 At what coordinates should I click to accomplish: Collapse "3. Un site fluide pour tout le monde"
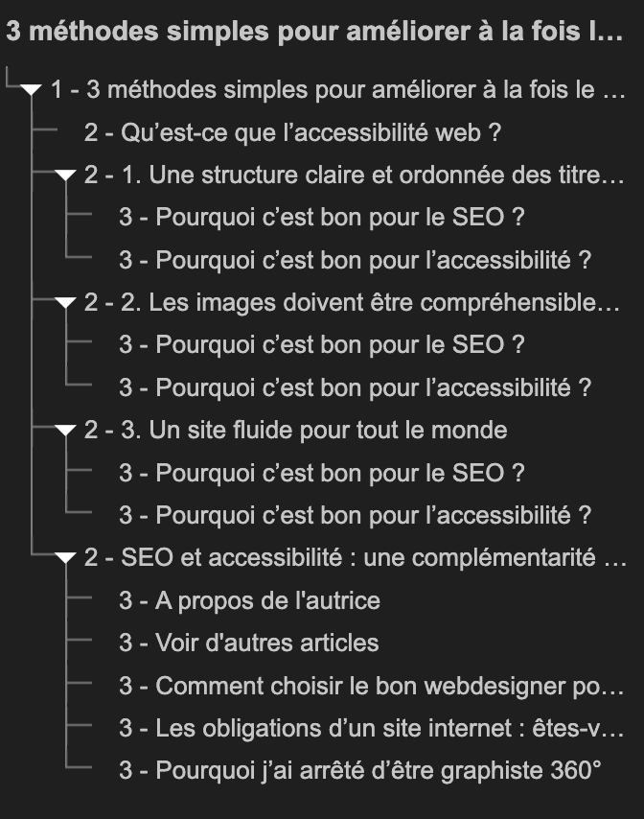tap(66, 430)
